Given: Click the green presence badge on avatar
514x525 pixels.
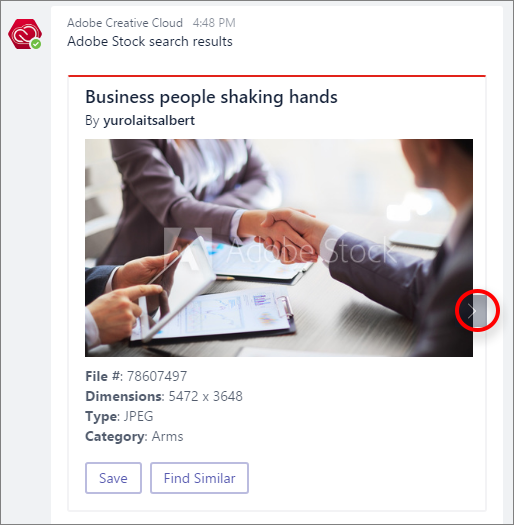Looking at the screenshot, I should (36, 44).
